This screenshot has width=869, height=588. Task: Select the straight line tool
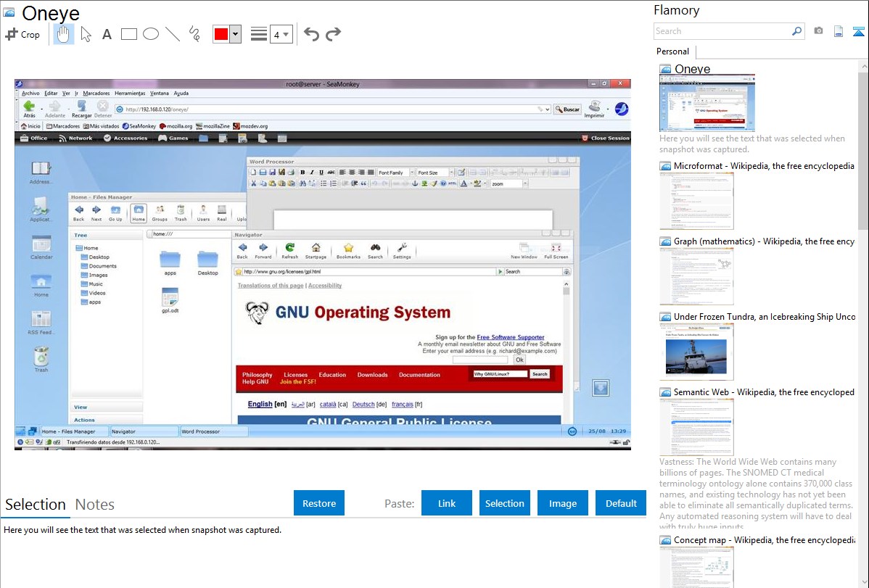coord(173,34)
